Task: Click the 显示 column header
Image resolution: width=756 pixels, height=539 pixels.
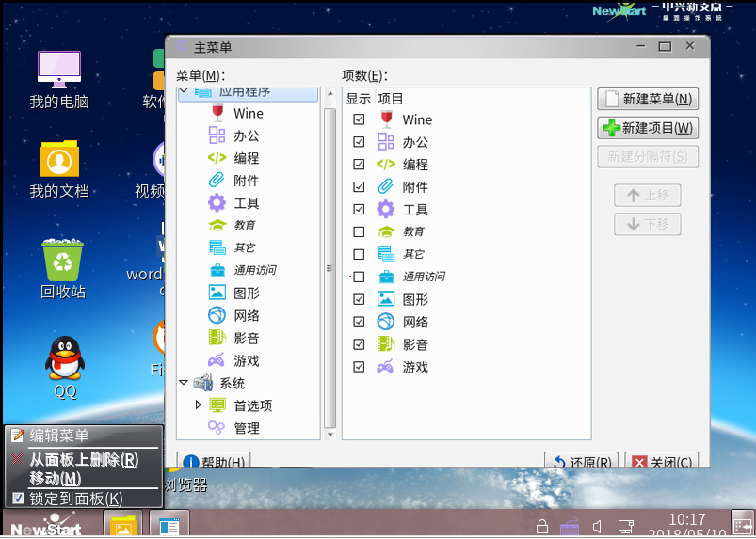Action: click(359, 99)
